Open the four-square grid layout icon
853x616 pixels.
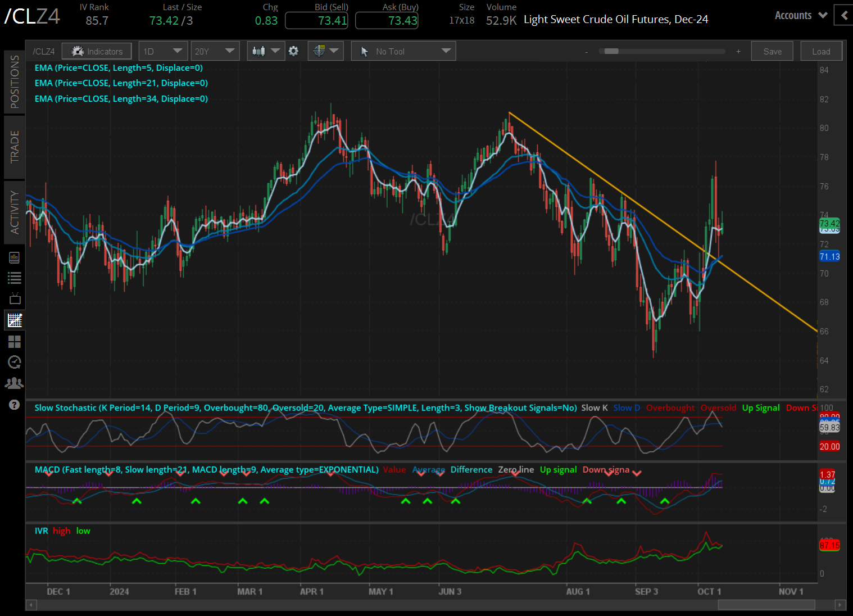15,341
